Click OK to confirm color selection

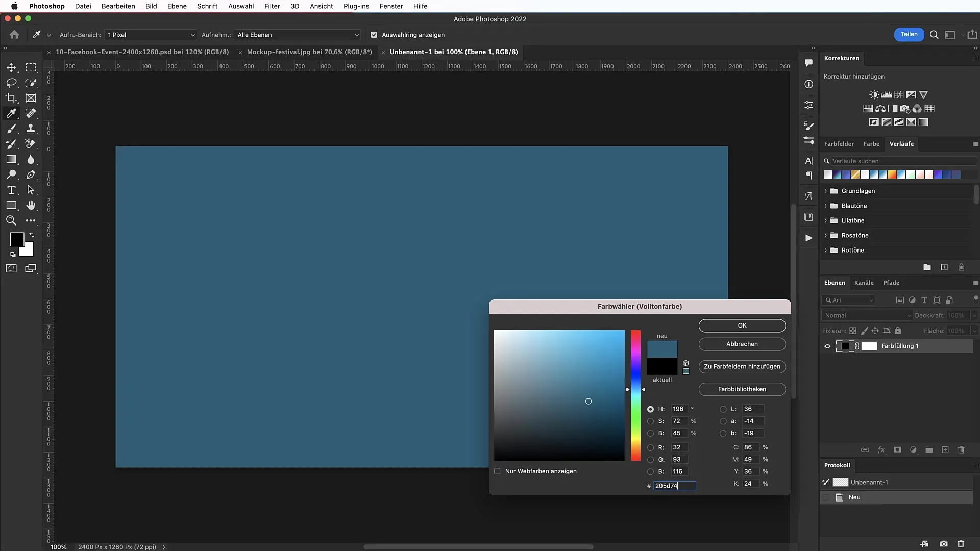(x=742, y=325)
